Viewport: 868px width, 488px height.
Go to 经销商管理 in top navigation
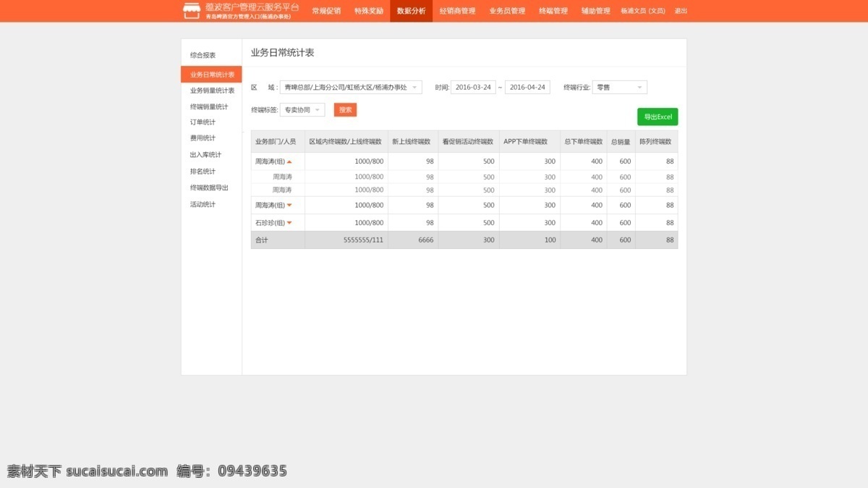click(457, 11)
